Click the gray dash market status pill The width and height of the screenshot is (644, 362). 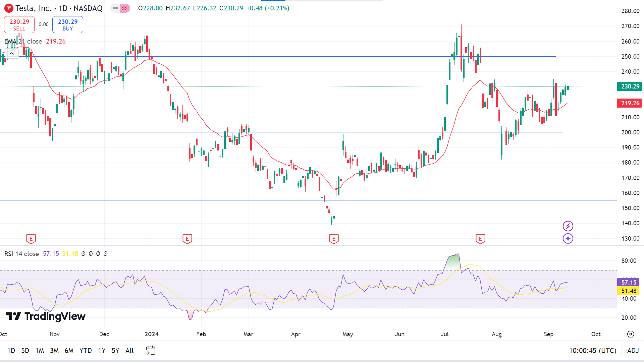click(x=115, y=8)
